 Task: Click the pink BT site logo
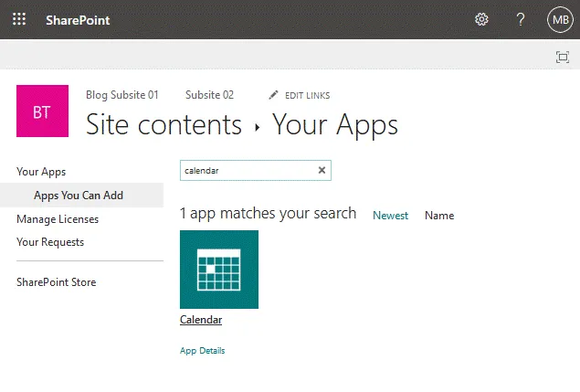[x=42, y=111]
